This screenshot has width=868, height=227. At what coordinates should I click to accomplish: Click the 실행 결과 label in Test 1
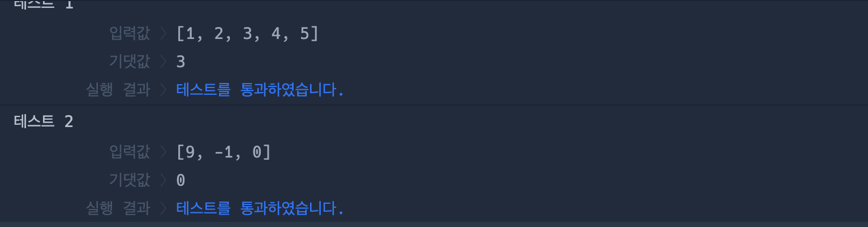pyautogui.click(x=118, y=90)
